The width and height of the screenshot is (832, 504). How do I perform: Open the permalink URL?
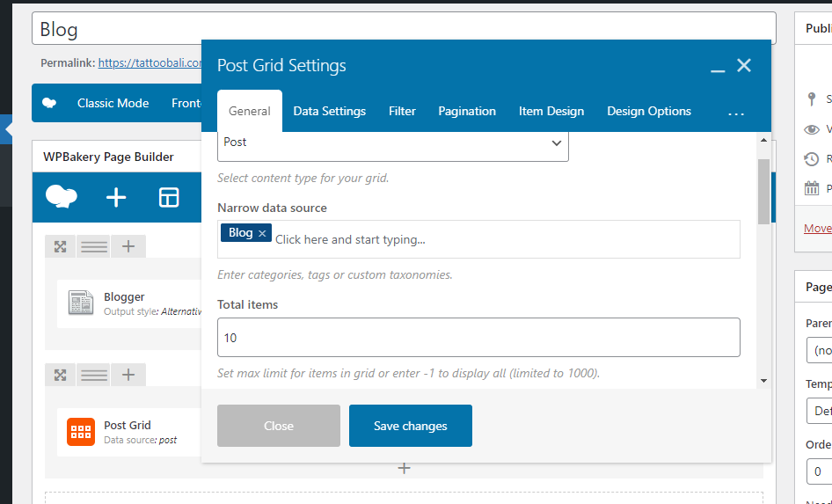(150, 62)
